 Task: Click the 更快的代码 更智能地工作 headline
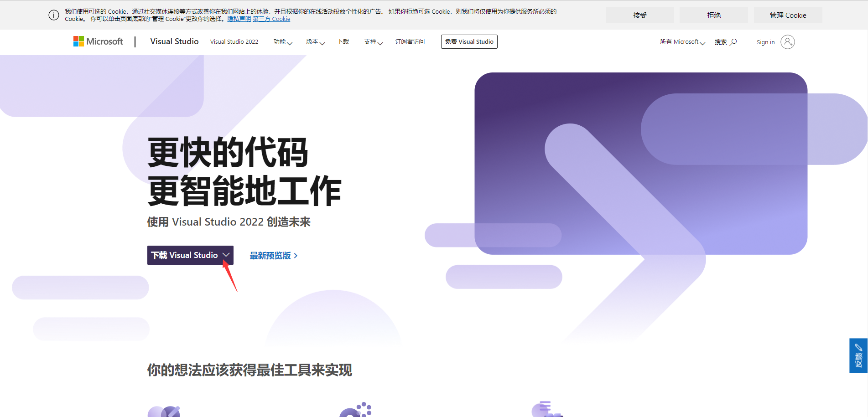click(x=244, y=171)
